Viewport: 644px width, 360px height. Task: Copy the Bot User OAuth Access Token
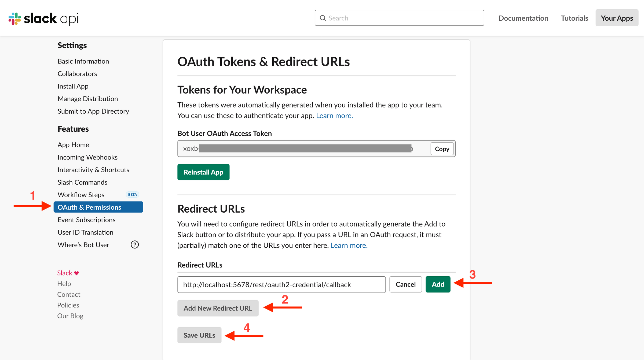coord(442,149)
